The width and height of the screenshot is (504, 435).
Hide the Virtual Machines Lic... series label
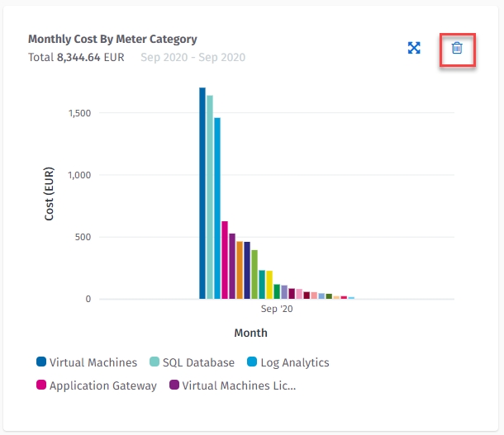point(238,385)
